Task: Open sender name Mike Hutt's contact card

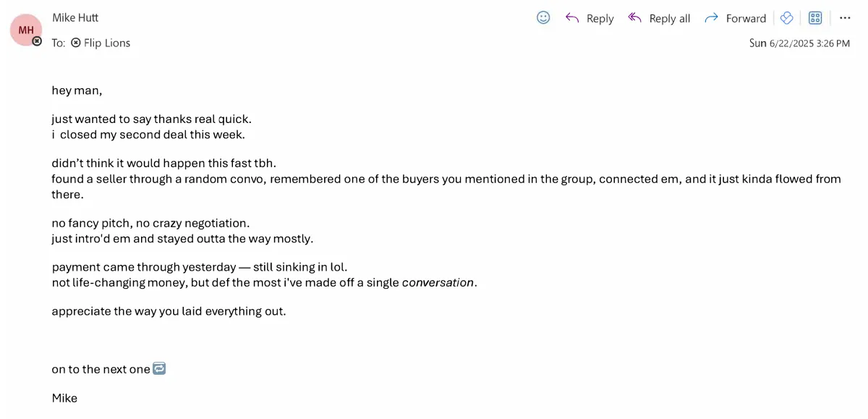Action: (x=75, y=17)
